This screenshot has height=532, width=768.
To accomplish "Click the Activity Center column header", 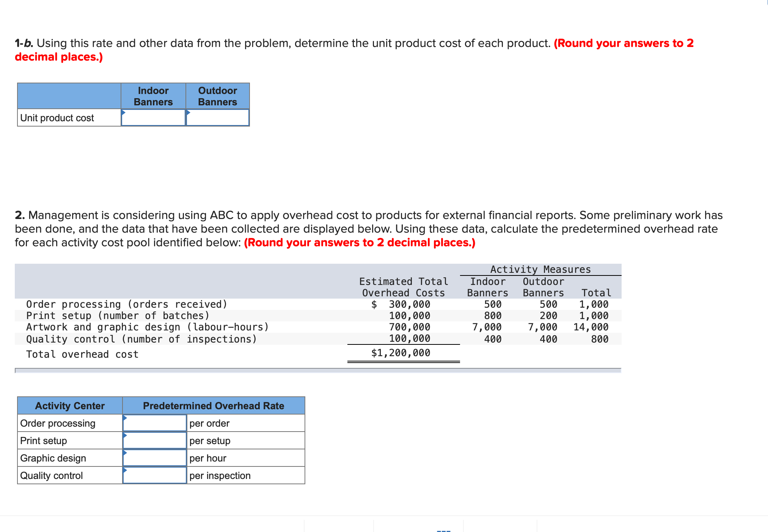I will tap(70, 406).
